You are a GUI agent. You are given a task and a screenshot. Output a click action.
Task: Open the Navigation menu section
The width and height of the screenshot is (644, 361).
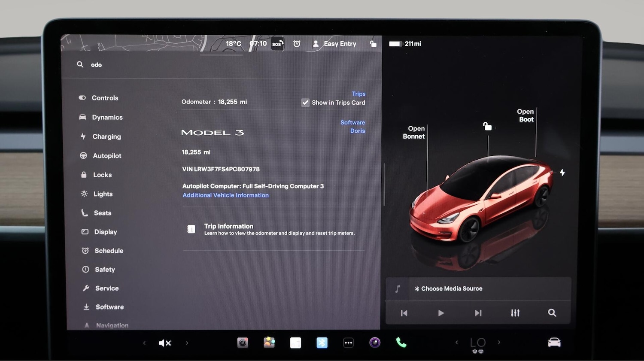[x=106, y=325]
